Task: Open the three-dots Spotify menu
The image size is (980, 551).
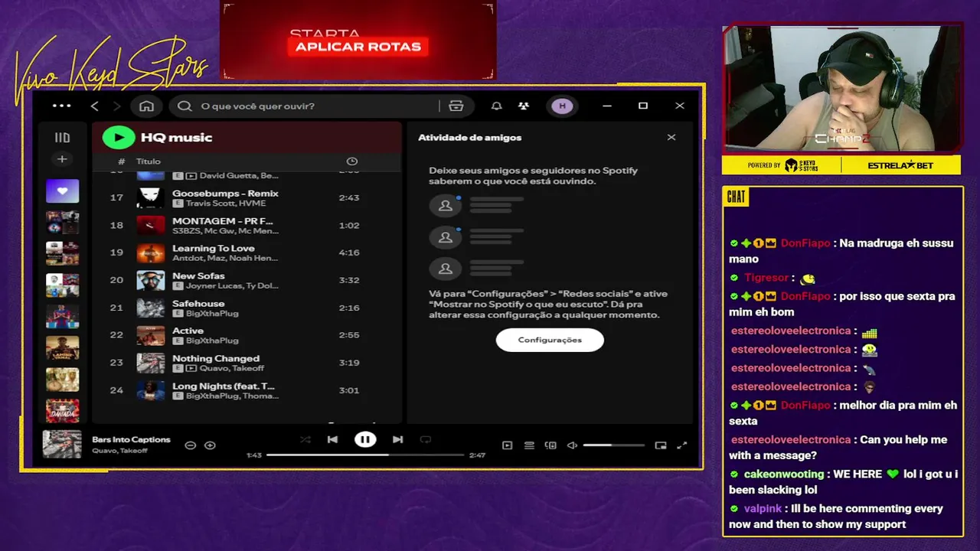Action: click(61, 106)
